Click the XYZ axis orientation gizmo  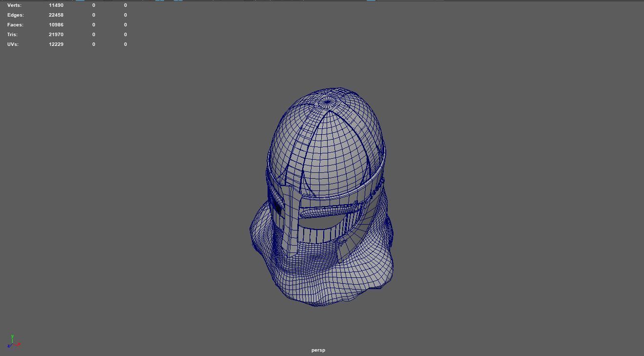coord(13,341)
